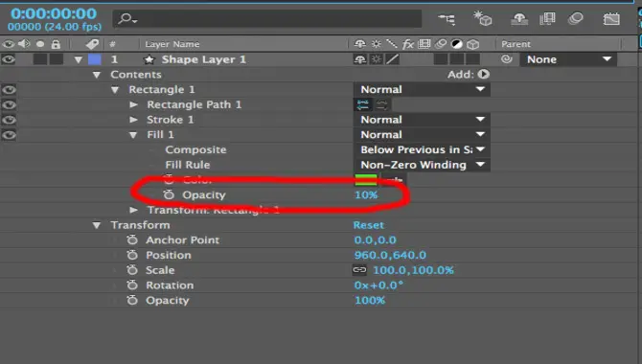Expand Stroke 1 properties
This screenshot has height=364, width=642.
pos(133,120)
